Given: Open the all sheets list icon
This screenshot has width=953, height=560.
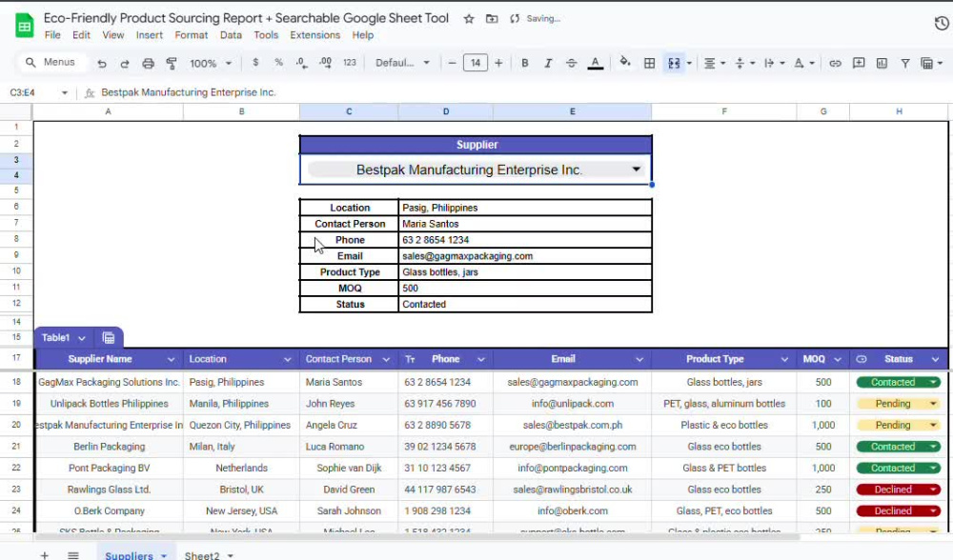Looking at the screenshot, I should pyautogui.click(x=73, y=555).
